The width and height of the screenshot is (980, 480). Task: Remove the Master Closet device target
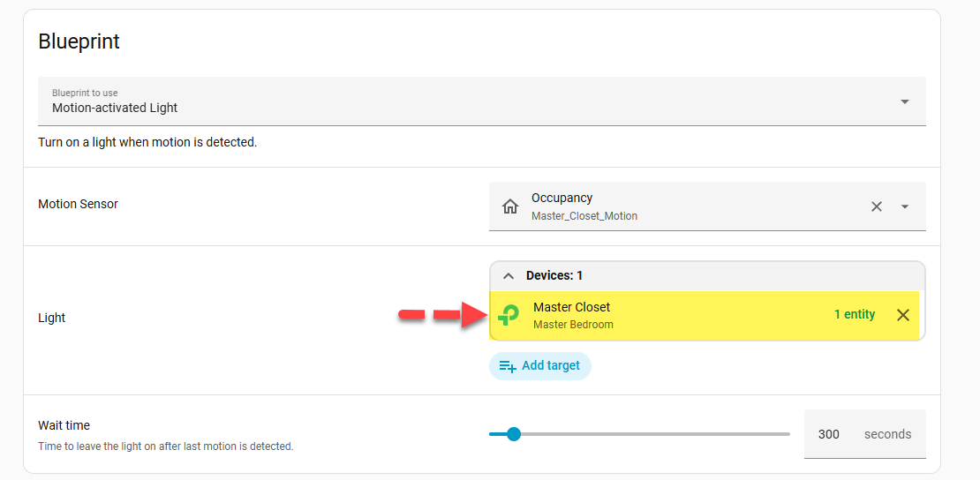(902, 315)
